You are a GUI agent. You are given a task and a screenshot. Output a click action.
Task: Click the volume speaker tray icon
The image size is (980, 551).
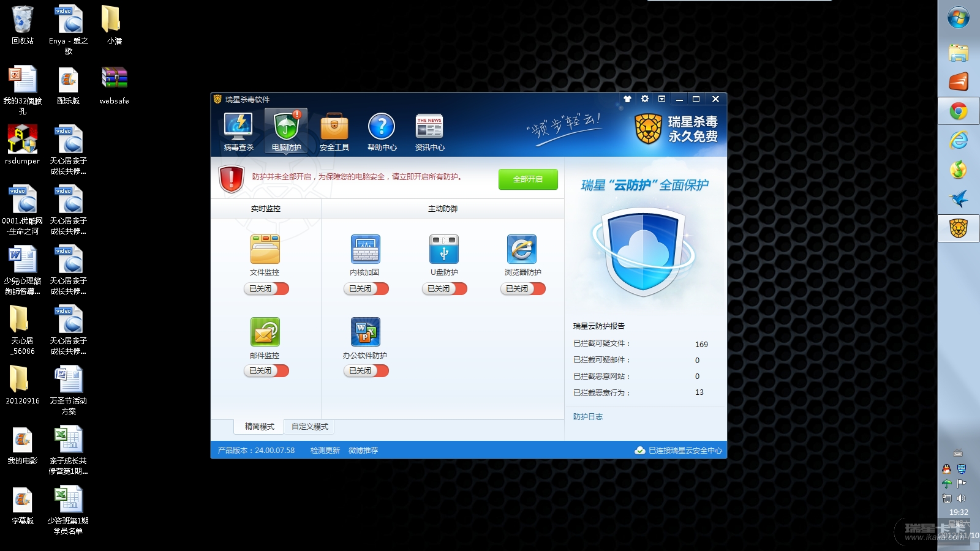pos(962,498)
